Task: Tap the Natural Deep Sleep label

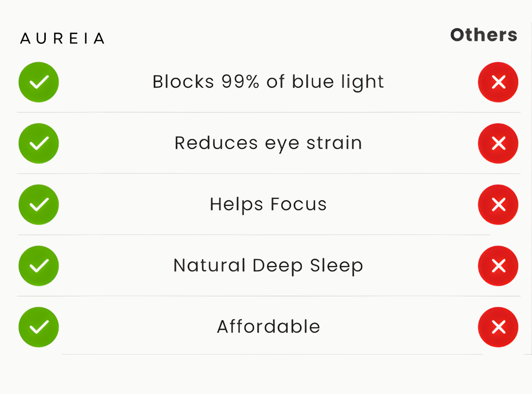Action: tap(268, 265)
